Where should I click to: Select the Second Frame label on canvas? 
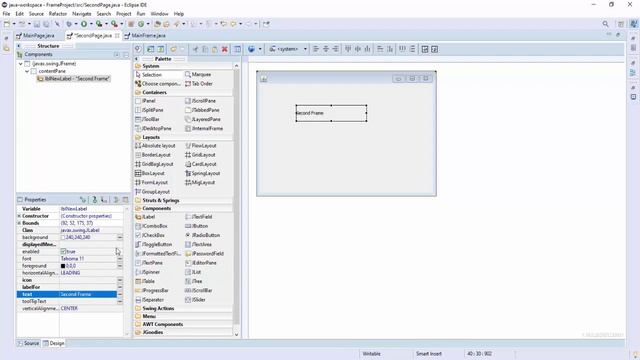[331, 113]
